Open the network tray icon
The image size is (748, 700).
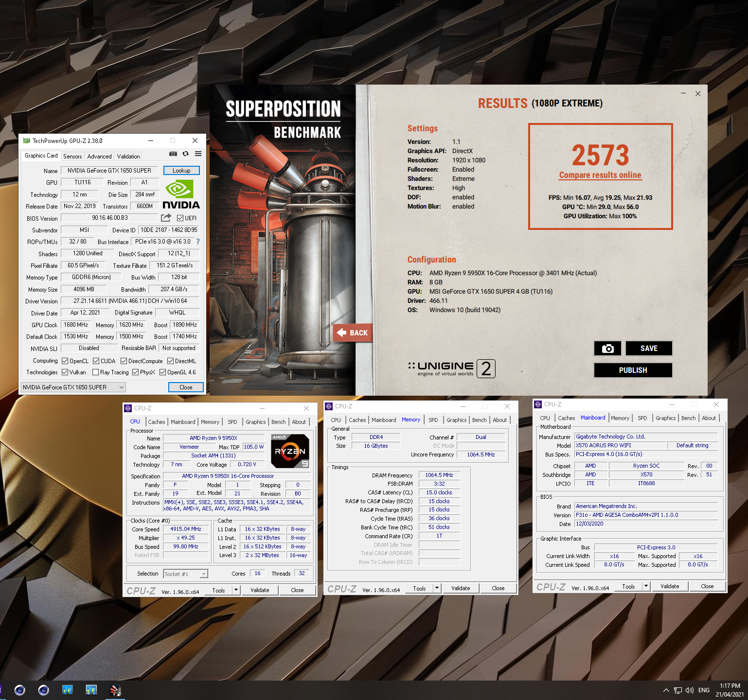pyautogui.click(x=678, y=690)
